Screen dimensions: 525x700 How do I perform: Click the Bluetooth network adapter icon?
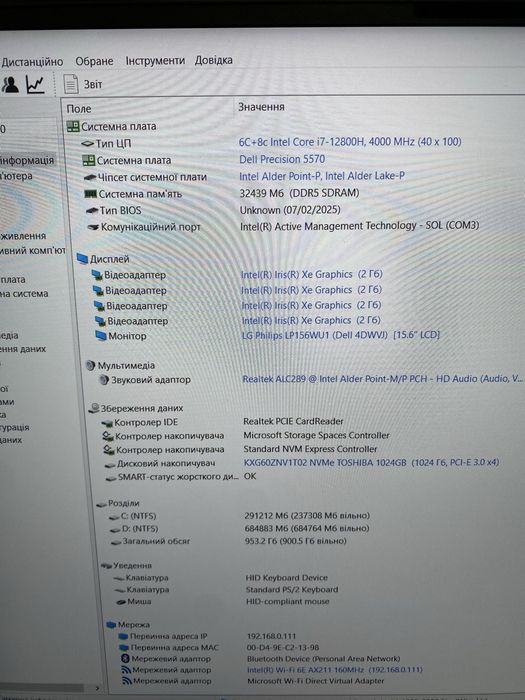125,658
